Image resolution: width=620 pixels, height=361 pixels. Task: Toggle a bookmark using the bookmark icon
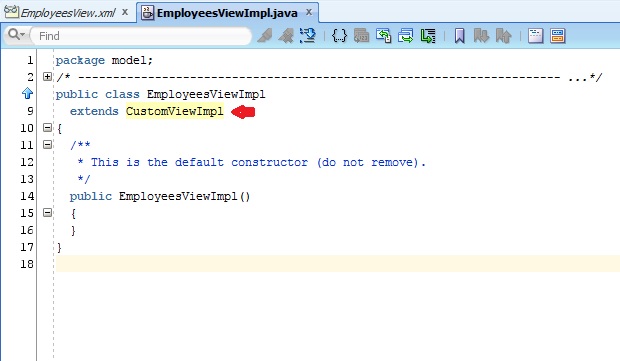tap(459, 36)
